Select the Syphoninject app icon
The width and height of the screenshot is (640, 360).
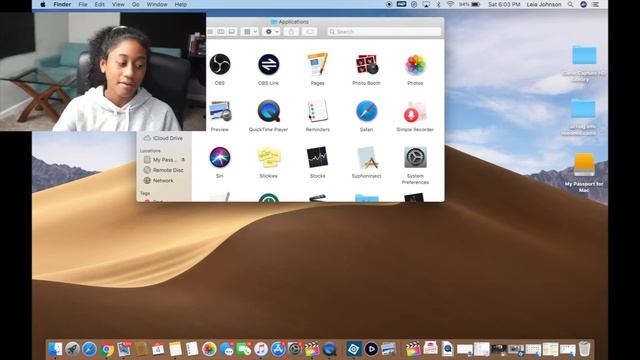367,158
